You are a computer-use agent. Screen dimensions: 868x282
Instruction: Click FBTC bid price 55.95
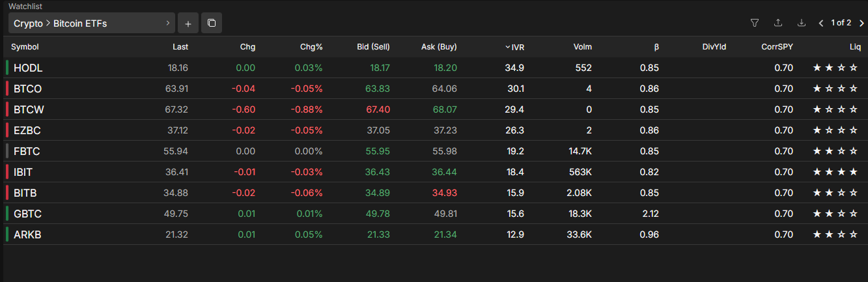[378, 151]
